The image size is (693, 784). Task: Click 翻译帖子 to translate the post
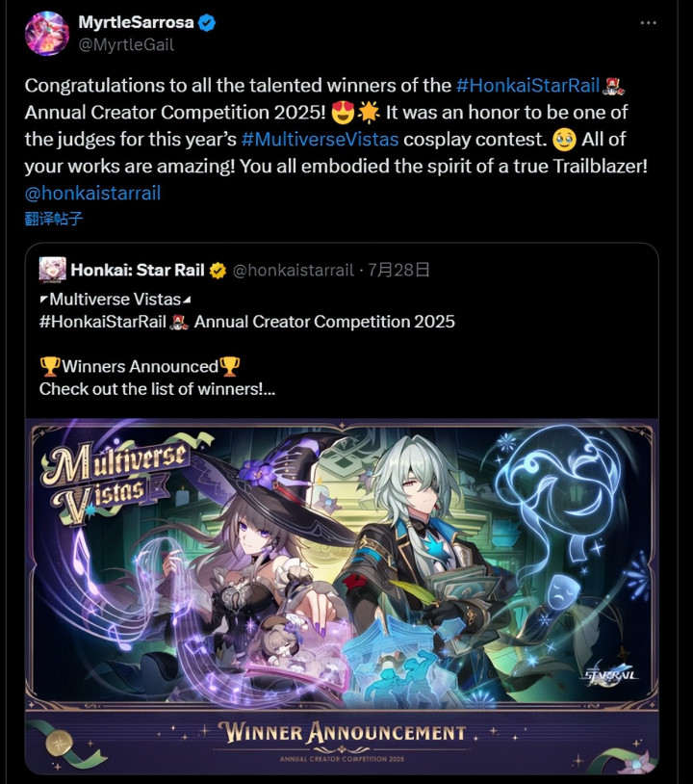54,219
